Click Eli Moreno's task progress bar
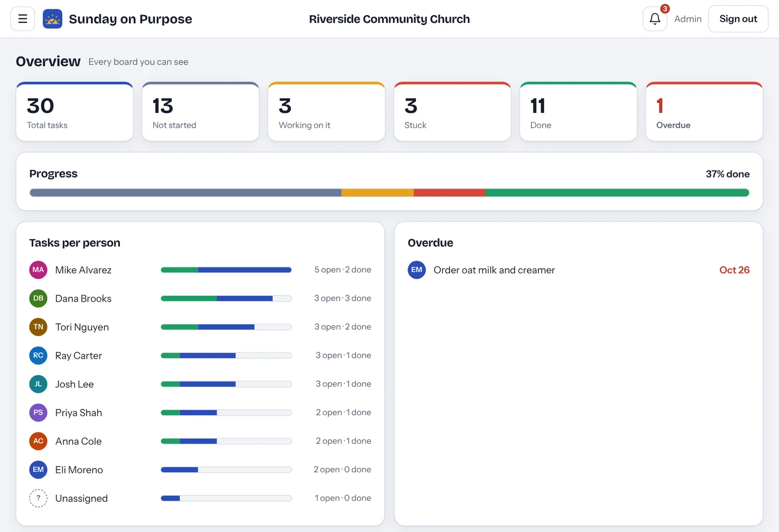The width and height of the screenshot is (779, 532). [226, 470]
